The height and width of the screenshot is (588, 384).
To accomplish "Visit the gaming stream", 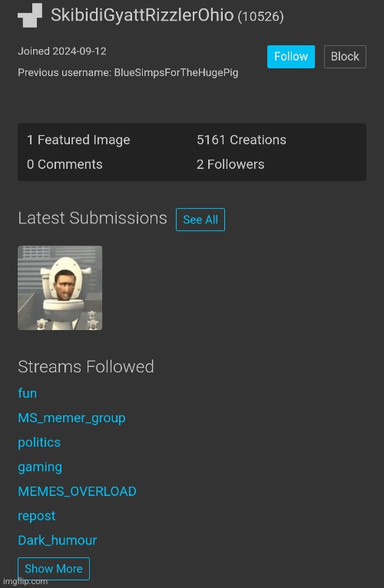I will click(40, 467).
